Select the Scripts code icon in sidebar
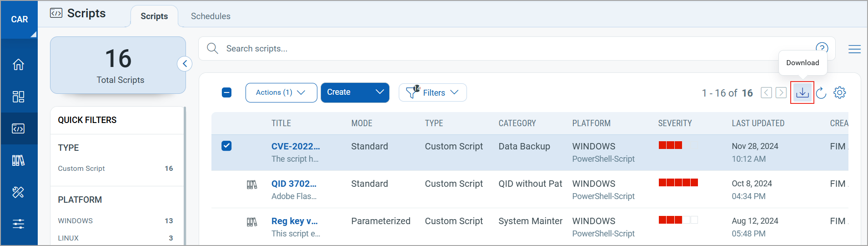868x246 pixels. click(x=18, y=128)
